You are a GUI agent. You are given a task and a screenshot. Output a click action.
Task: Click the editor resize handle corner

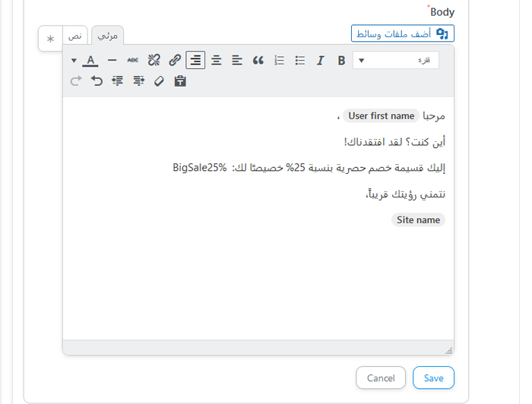pyautogui.click(x=449, y=350)
